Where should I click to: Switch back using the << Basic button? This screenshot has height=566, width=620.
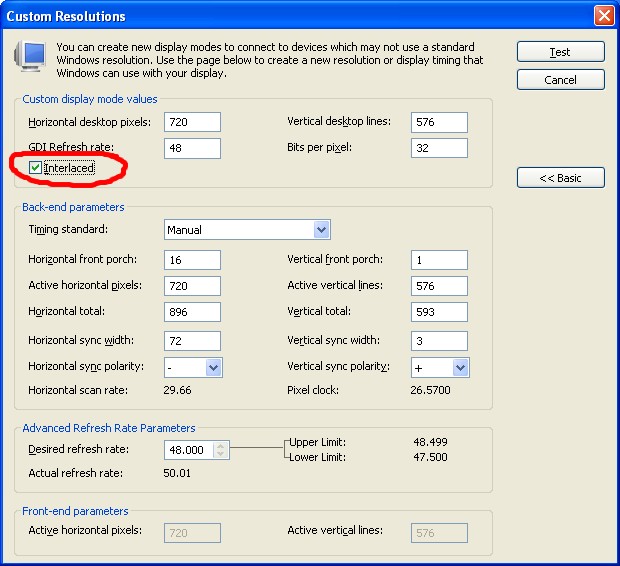tap(560, 178)
